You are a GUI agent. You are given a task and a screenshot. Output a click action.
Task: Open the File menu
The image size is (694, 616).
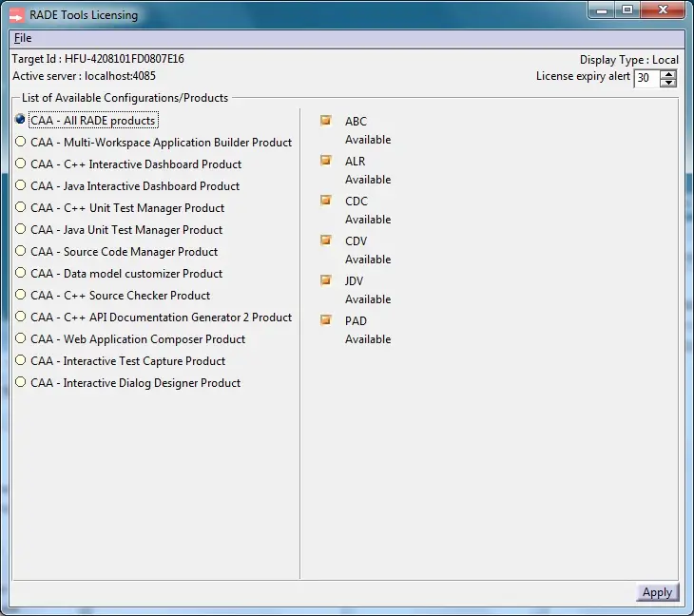point(23,38)
